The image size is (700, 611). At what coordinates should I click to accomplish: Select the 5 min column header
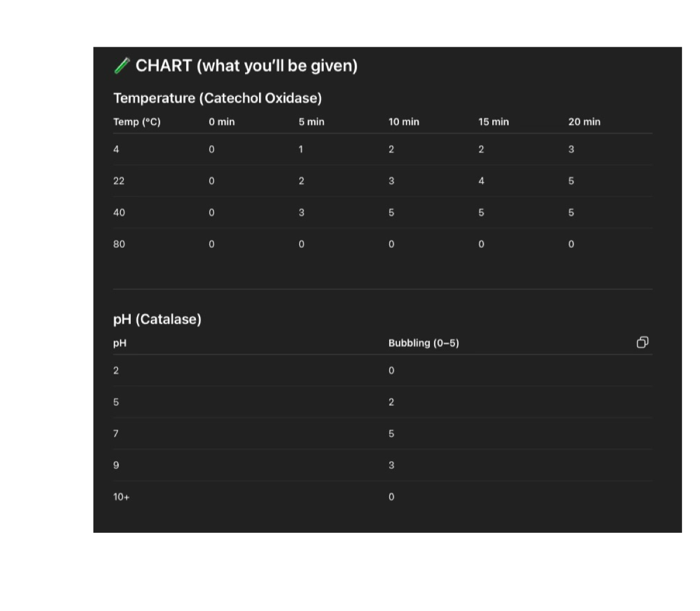pos(311,122)
